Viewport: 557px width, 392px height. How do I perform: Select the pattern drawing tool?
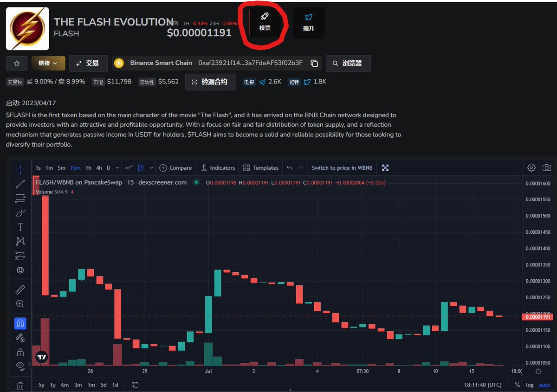point(20,241)
